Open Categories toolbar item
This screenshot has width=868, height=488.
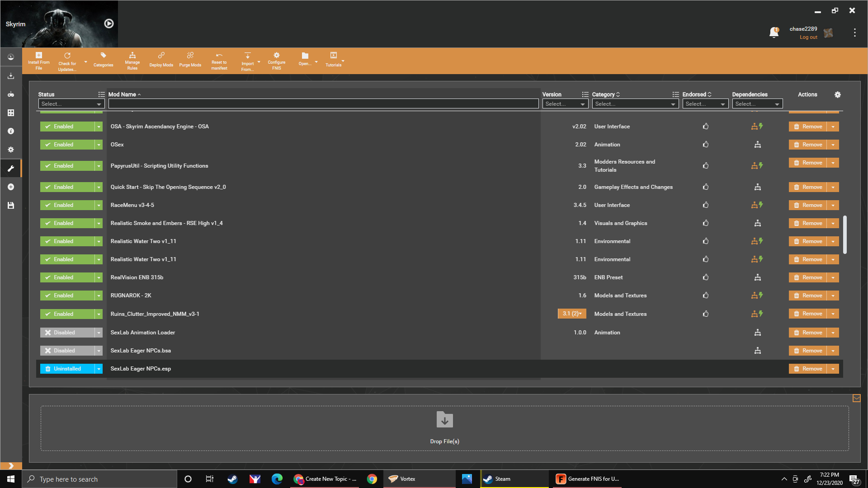pyautogui.click(x=104, y=60)
